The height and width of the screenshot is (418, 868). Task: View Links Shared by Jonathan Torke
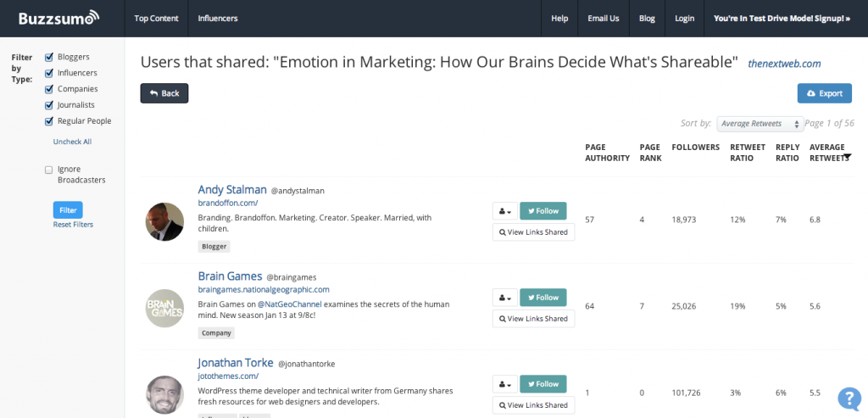[534, 404]
